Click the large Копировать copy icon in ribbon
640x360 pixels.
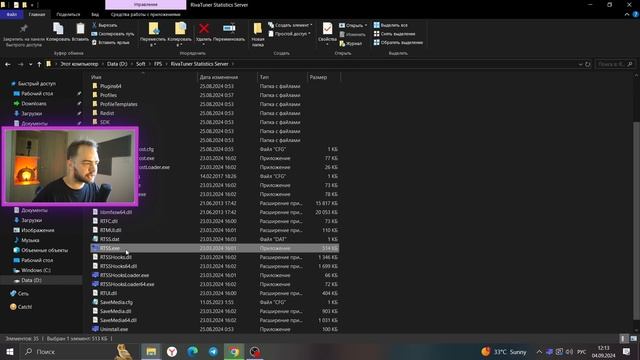(58, 28)
